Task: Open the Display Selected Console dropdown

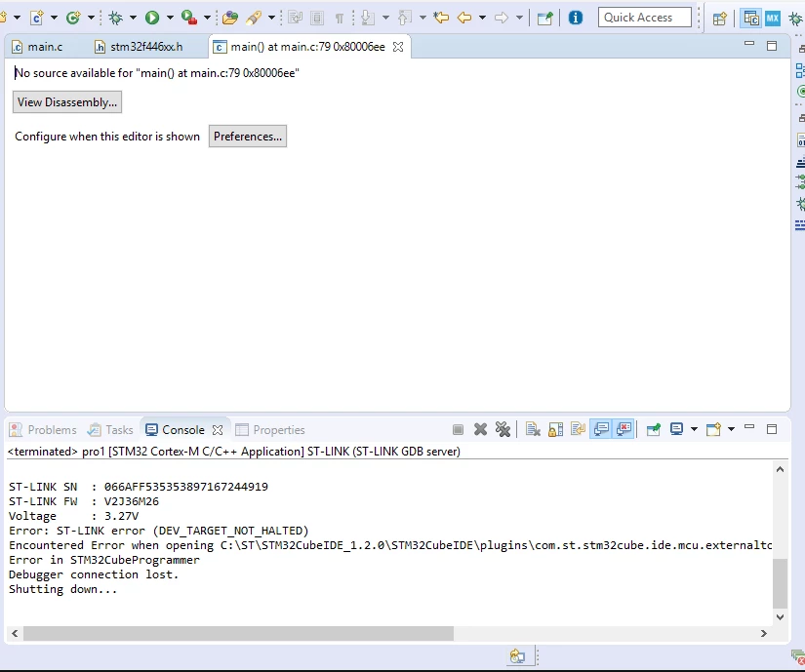Action: tap(694, 429)
